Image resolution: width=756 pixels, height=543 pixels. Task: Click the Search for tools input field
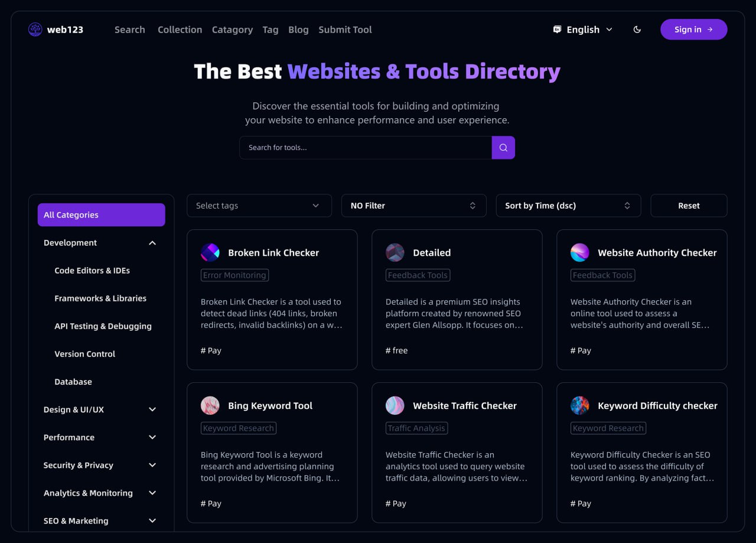point(365,148)
